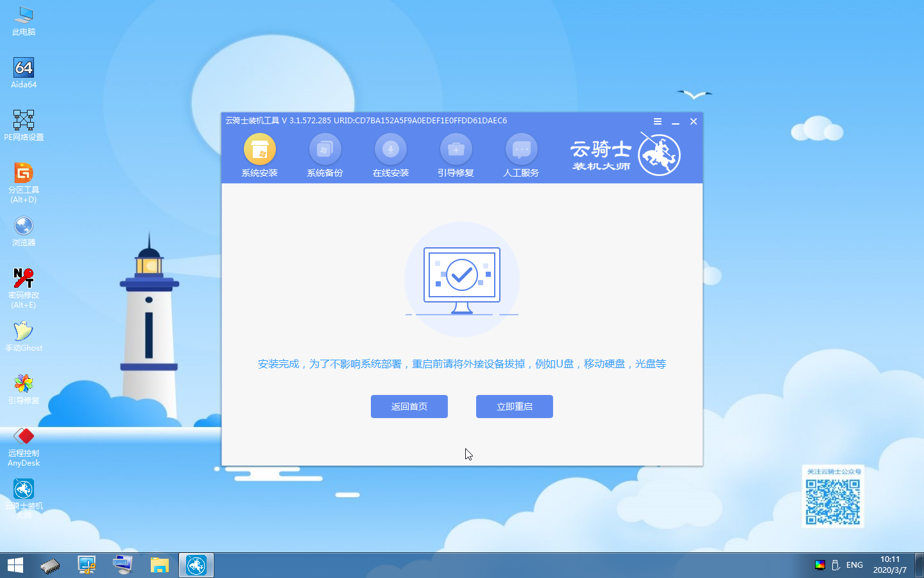Open 远程控制 AnyDesk desktop icon
Screen dimensions: 924x578
point(24,447)
